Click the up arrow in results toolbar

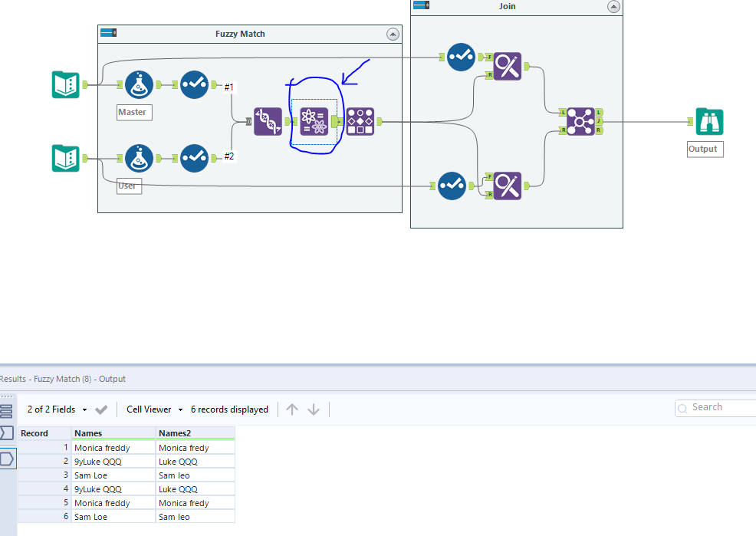point(291,409)
